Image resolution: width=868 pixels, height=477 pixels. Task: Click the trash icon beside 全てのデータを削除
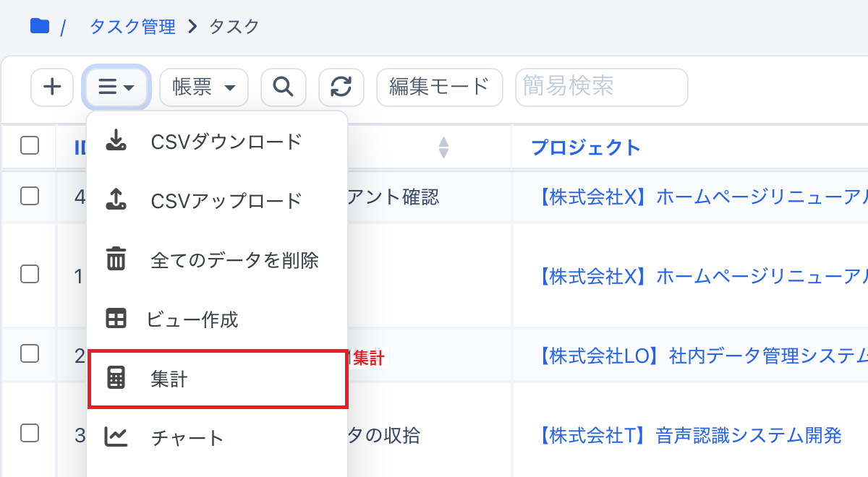click(x=116, y=259)
